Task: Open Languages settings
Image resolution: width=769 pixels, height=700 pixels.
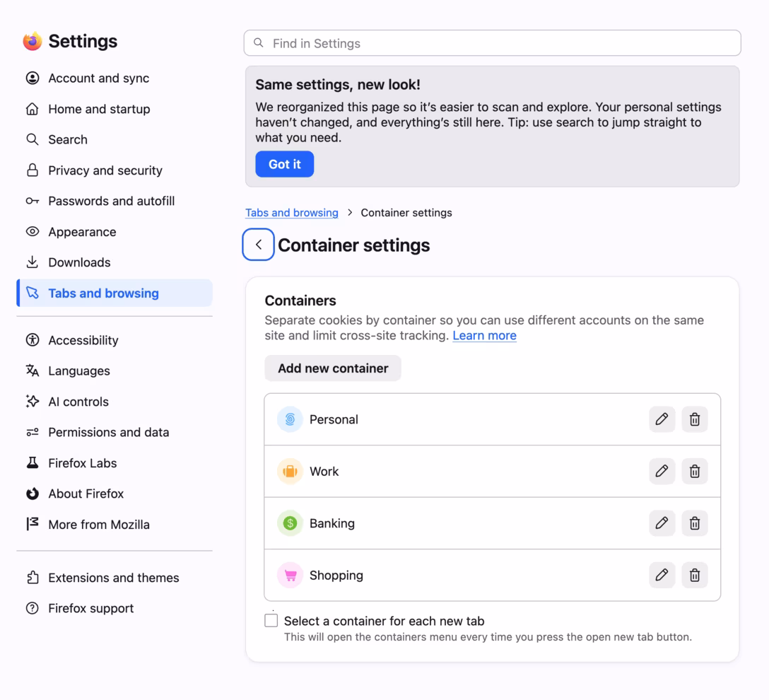Action: pyautogui.click(x=115, y=371)
